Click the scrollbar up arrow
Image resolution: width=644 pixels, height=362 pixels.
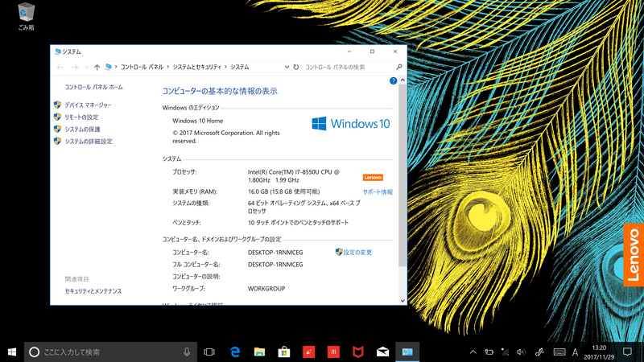coord(402,80)
